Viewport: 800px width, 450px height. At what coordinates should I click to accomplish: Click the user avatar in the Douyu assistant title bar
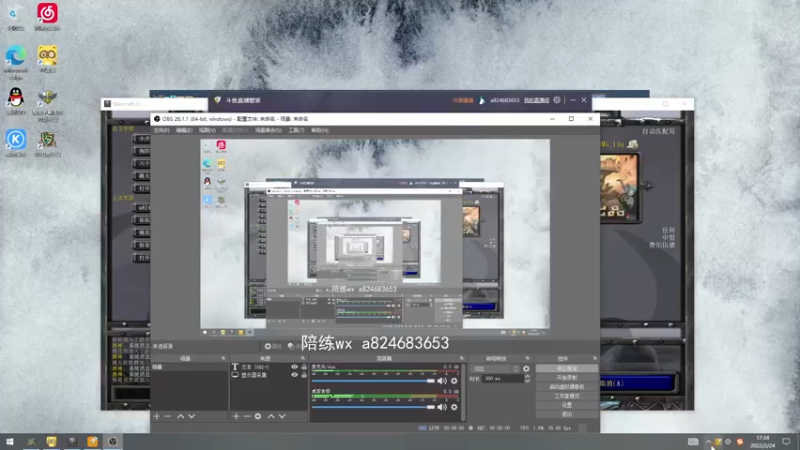[x=482, y=101]
